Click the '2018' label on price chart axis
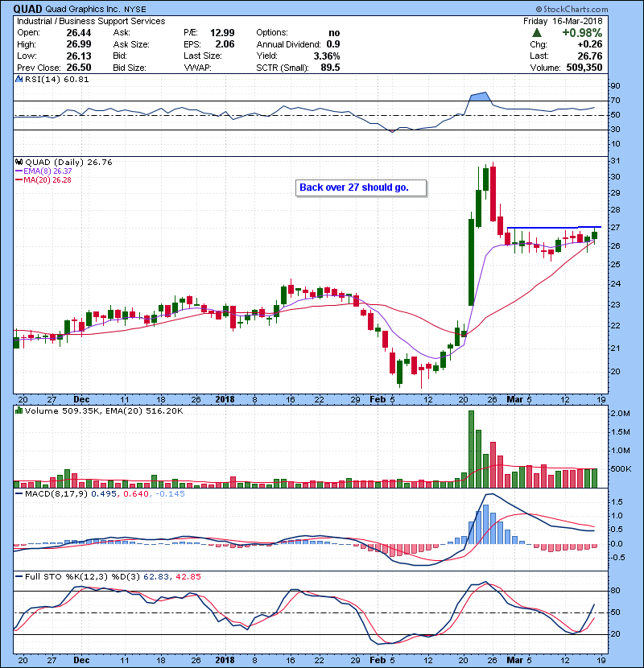 tap(225, 400)
